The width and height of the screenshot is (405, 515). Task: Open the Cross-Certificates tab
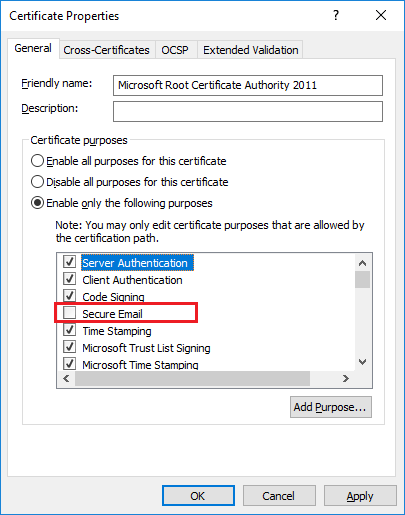click(x=107, y=50)
